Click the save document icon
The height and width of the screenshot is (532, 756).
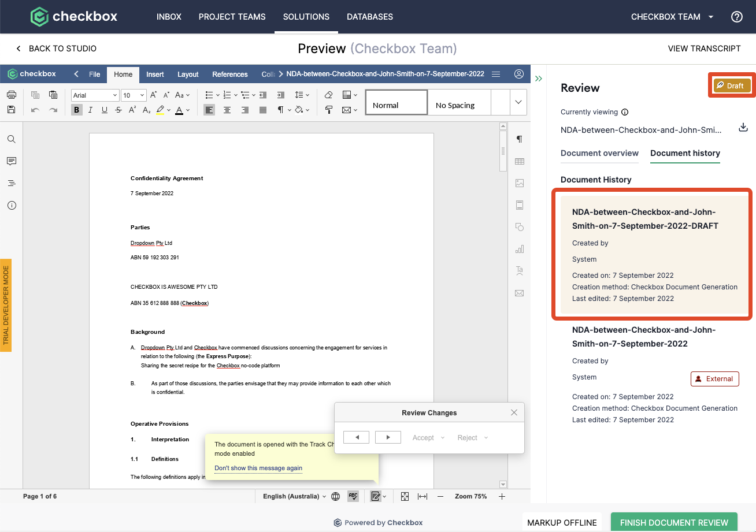click(11, 110)
